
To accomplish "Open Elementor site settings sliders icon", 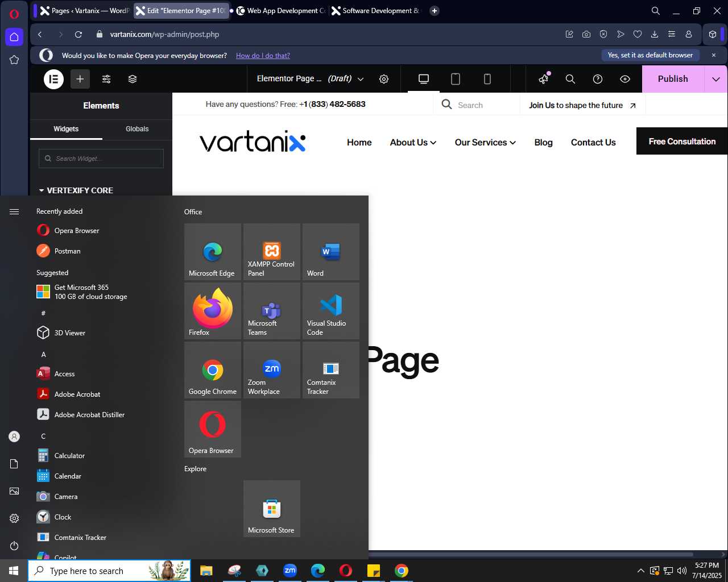I will pos(106,79).
